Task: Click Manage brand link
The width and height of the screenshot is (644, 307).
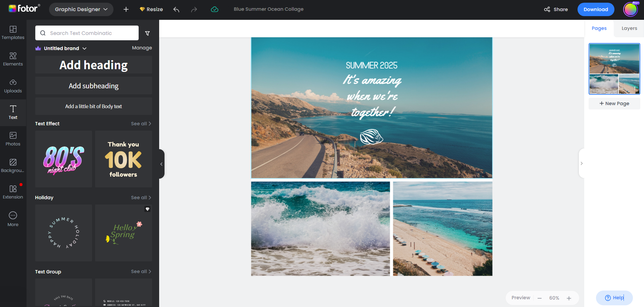Action: coord(142,48)
